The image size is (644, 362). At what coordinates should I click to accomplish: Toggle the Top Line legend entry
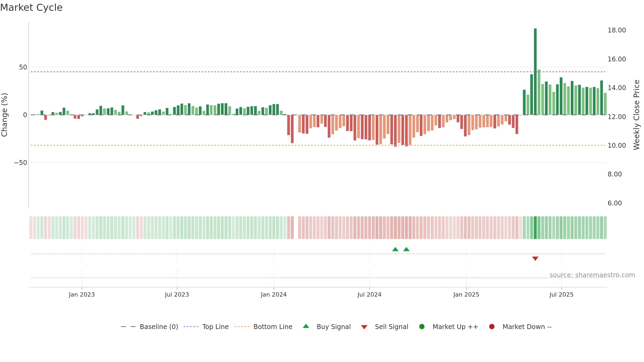206,327
